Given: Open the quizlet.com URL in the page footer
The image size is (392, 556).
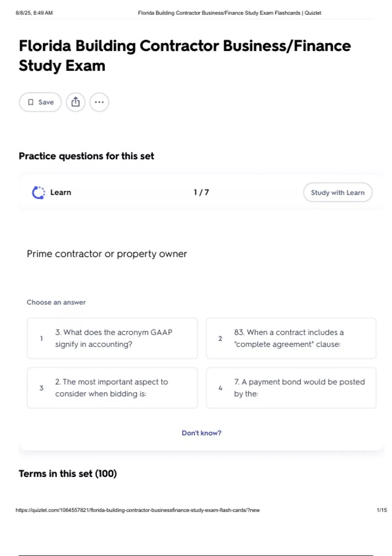Looking at the screenshot, I should point(138,510).
